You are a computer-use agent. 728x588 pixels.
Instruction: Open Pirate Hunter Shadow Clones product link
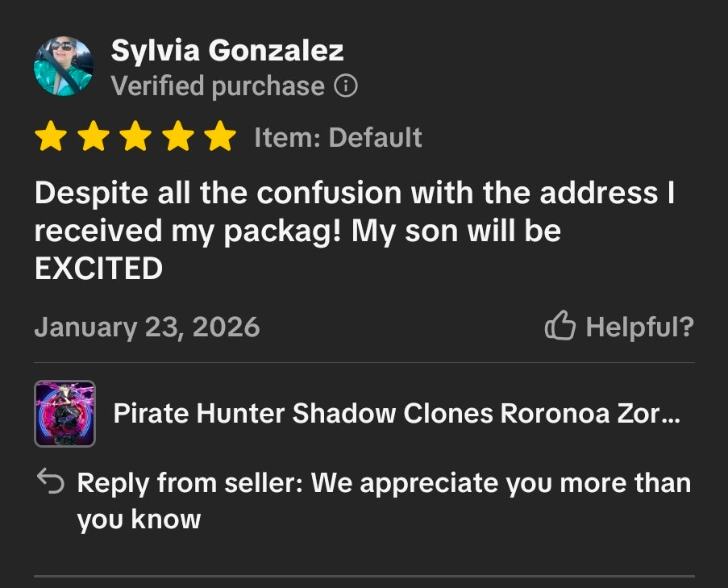click(x=397, y=413)
